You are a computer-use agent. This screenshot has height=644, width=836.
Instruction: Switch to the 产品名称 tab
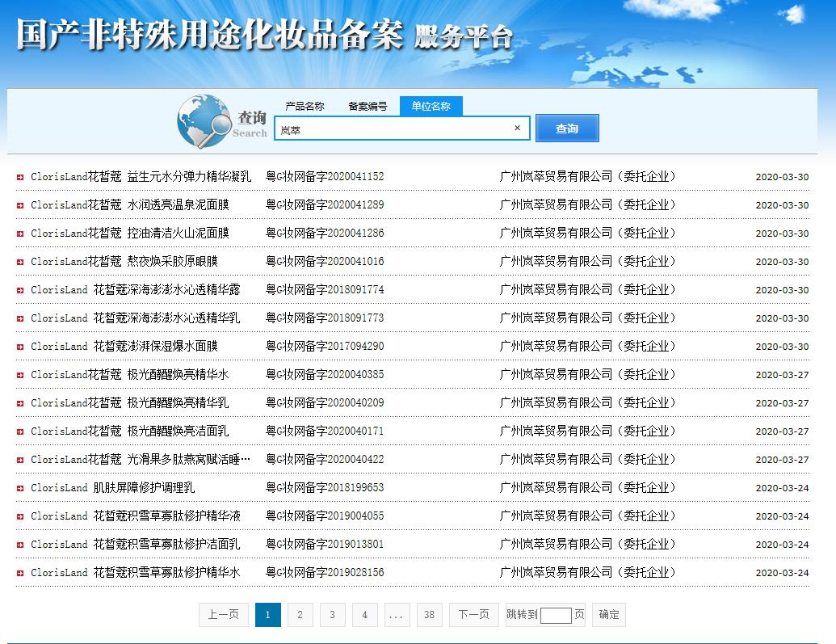[x=304, y=106]
